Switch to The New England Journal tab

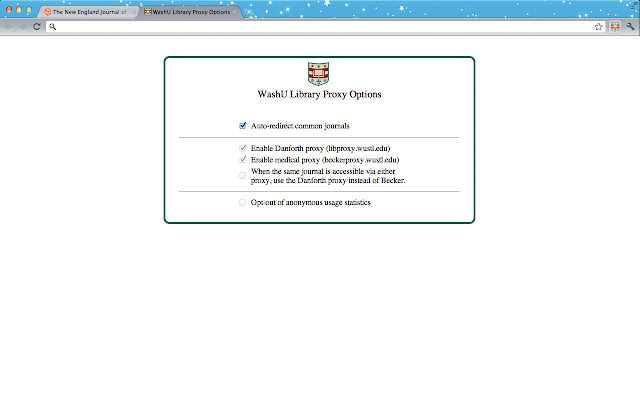89,12
